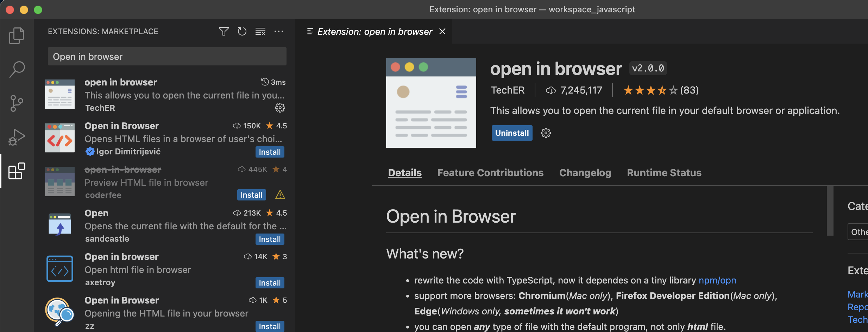The width and height of the screenshot is (868, 332).
Task: Select the axetroy extension icon
Action: (x=60, y=268)
